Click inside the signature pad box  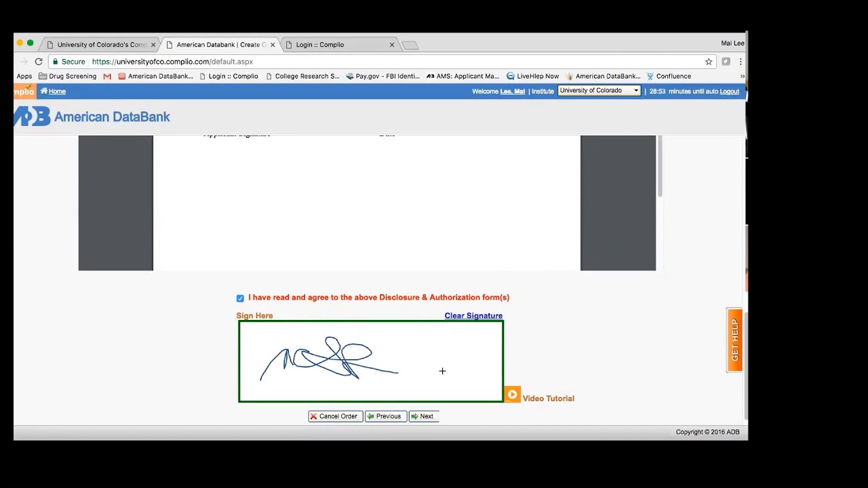click(x=371, y=361)
